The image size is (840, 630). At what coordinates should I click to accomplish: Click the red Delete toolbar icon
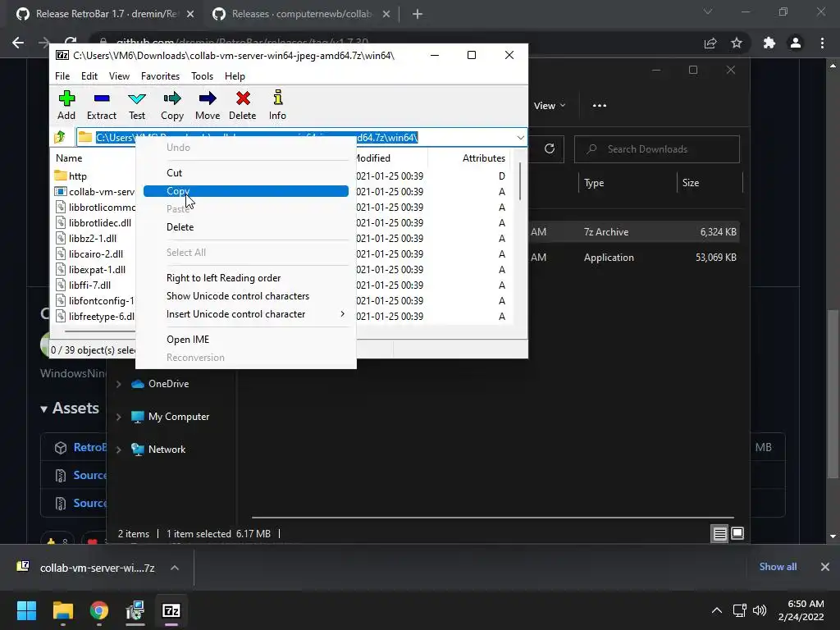[243, 105]
